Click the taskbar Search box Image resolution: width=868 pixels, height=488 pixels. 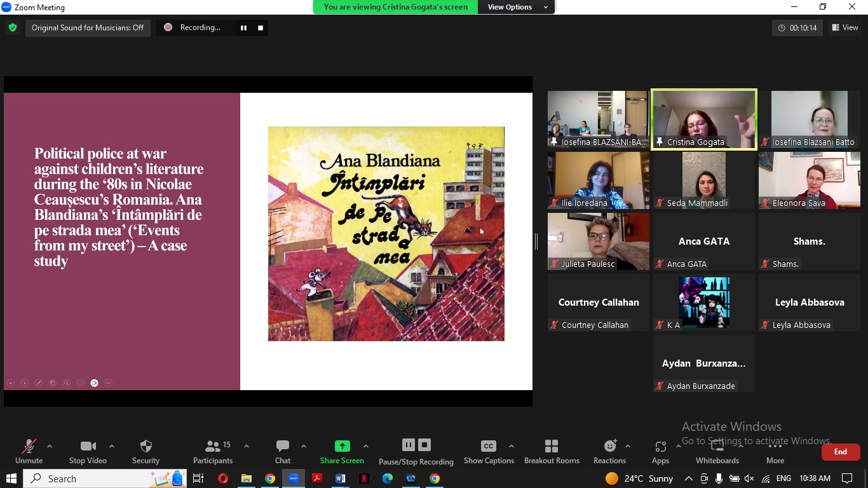tap(105, 478)
